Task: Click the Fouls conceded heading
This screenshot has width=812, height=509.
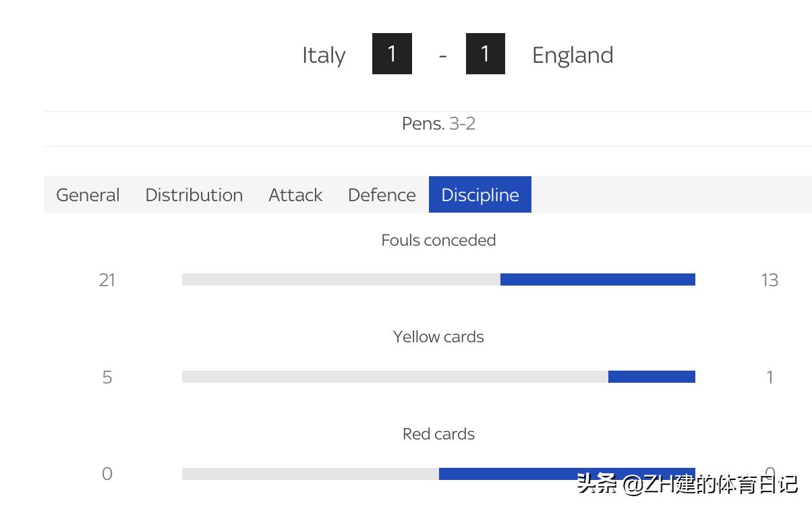Action: tap(438, 240)
